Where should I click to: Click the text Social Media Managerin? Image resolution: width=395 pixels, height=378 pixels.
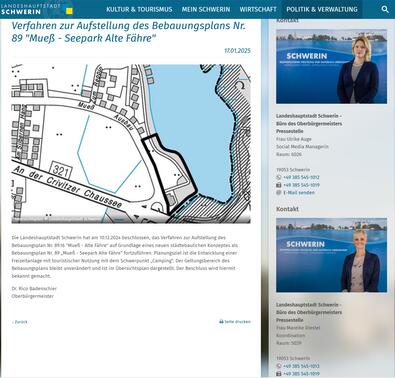click(x=302, y=147)
